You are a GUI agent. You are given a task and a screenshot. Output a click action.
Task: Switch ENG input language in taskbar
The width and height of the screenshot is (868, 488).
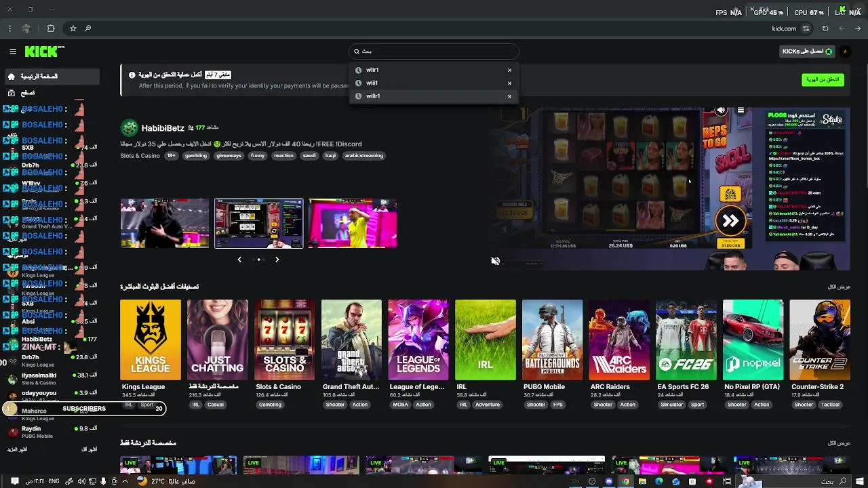tap(54, 481)
